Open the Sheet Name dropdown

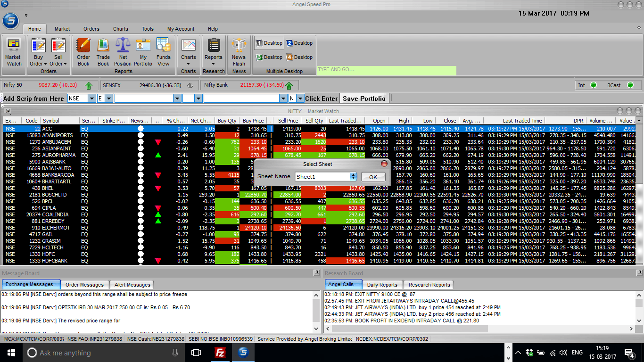click(353, 177)
